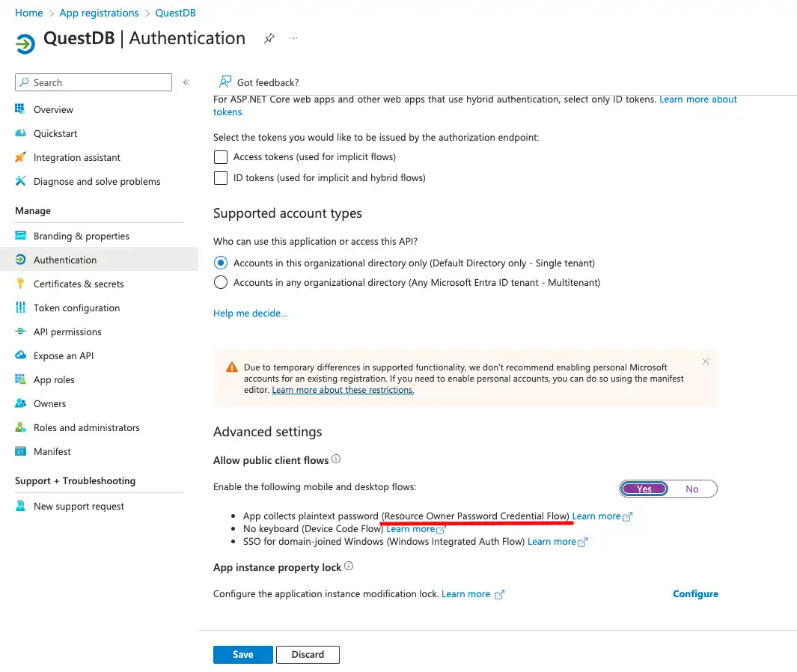This screenshot has height=672, width=797.
Task: Set public client flows toggle to No
Action: [x=691, y=489]
